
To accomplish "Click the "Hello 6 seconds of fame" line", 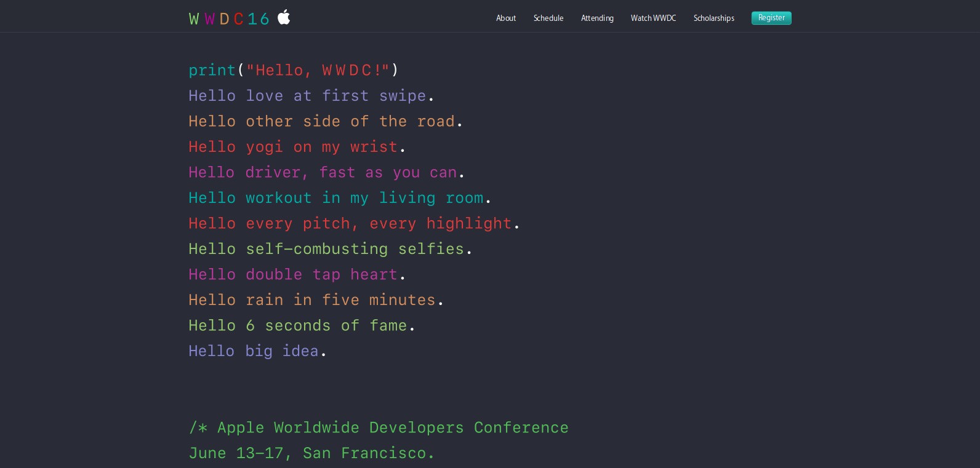I will (302, 326).
